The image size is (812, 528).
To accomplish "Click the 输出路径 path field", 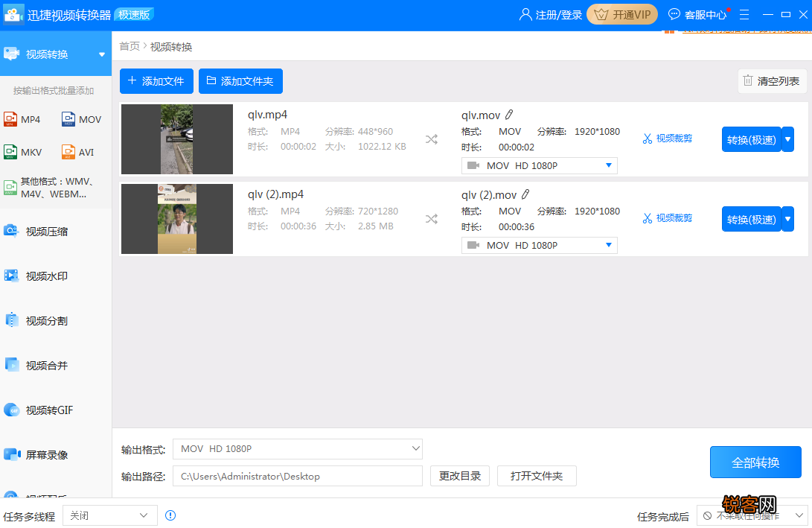I will pos(298,476).
